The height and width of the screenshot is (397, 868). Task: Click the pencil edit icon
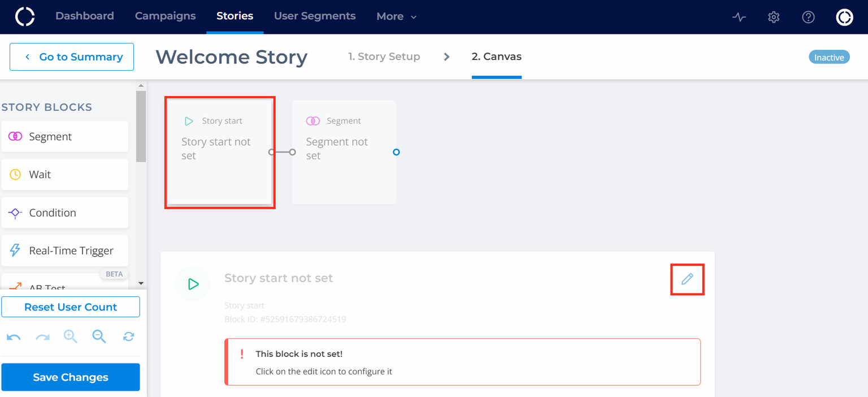click(687, 279)
